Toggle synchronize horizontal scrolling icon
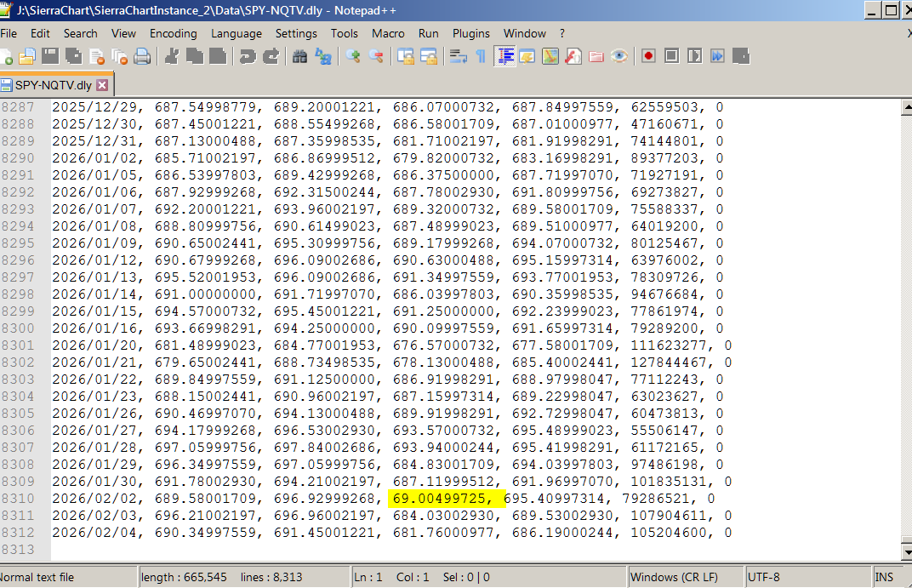The height and width of the screenshot is (588, 912). click(429, 56)
